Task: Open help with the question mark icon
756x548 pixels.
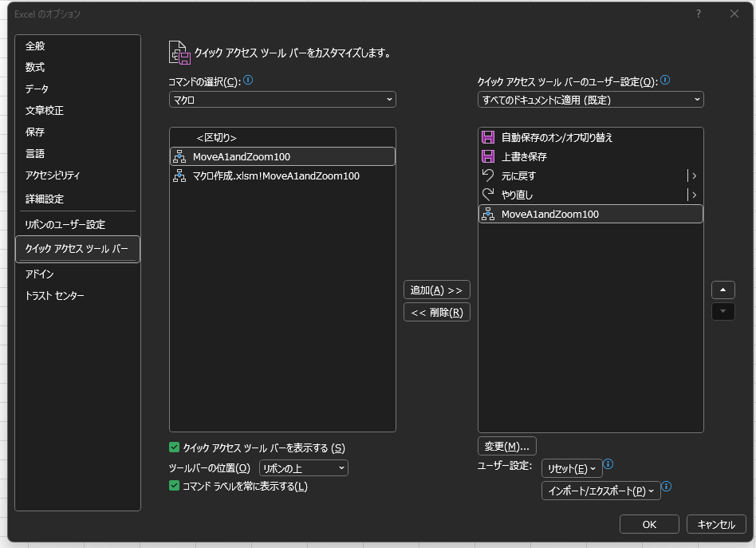Action: click(x=698, y=14)
